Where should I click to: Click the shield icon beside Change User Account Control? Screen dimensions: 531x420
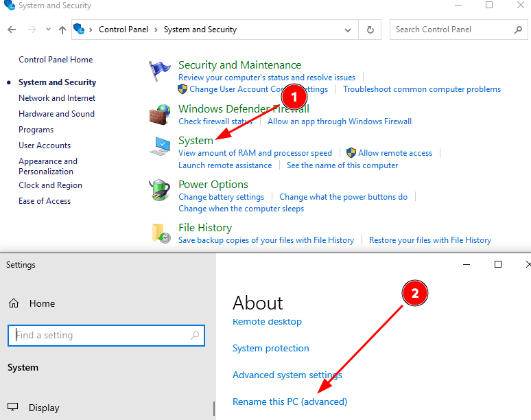pos(182,89)
